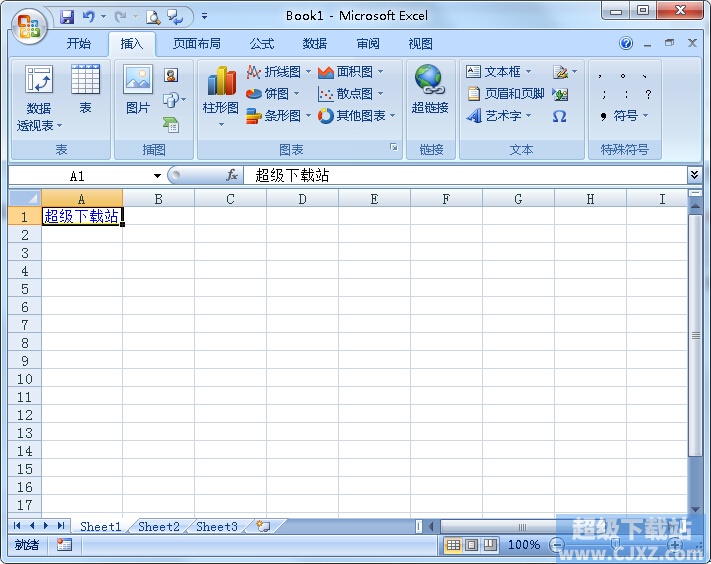Viewport: 711px width, 564px height.
Task: Insert a pie chart (饼图)
Action: pyautogui.click(x=273, y=94)
